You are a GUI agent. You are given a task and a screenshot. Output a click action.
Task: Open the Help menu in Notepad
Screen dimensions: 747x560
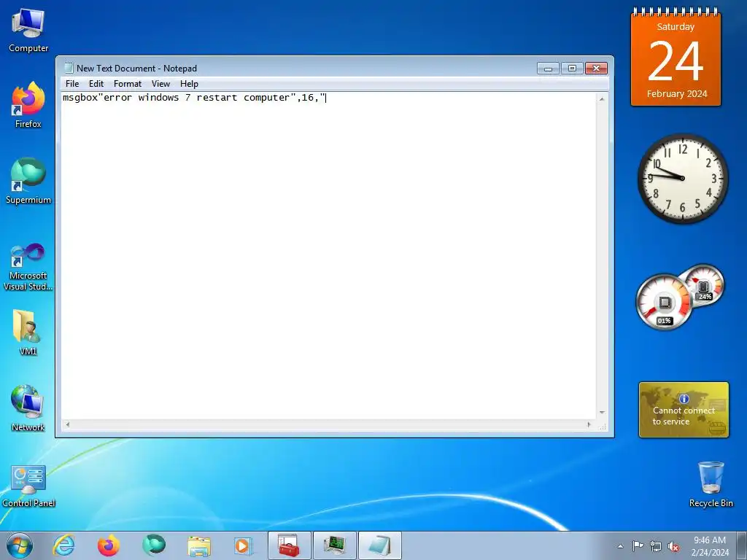click(x=189, y=84)
